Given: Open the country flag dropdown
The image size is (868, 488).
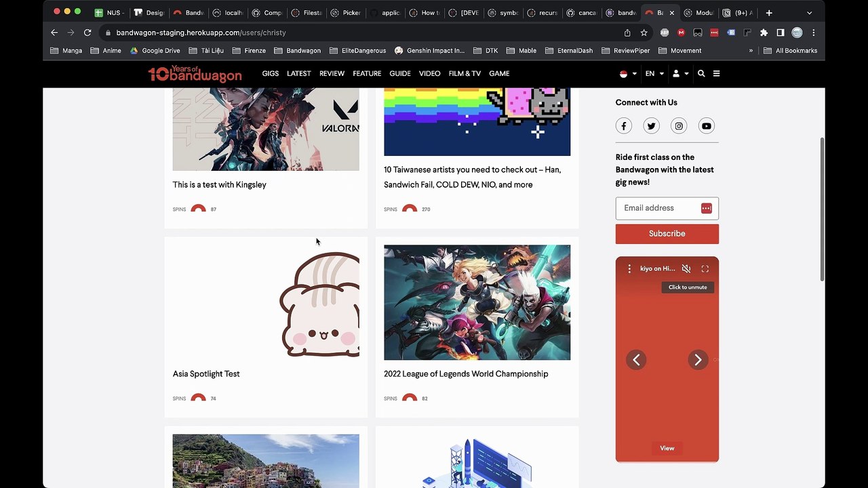Looking at the screenshot, I should pyautogui.click(x=629, y=74).
